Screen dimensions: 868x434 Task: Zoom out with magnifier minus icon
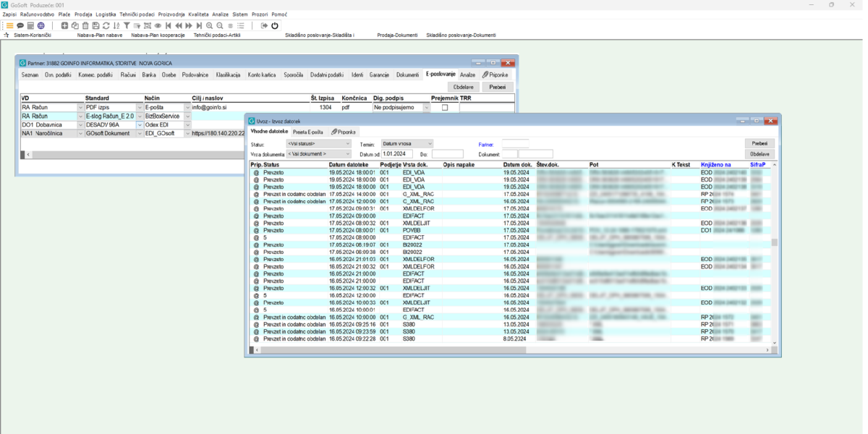pyautogui.click(x=220, y=25)
